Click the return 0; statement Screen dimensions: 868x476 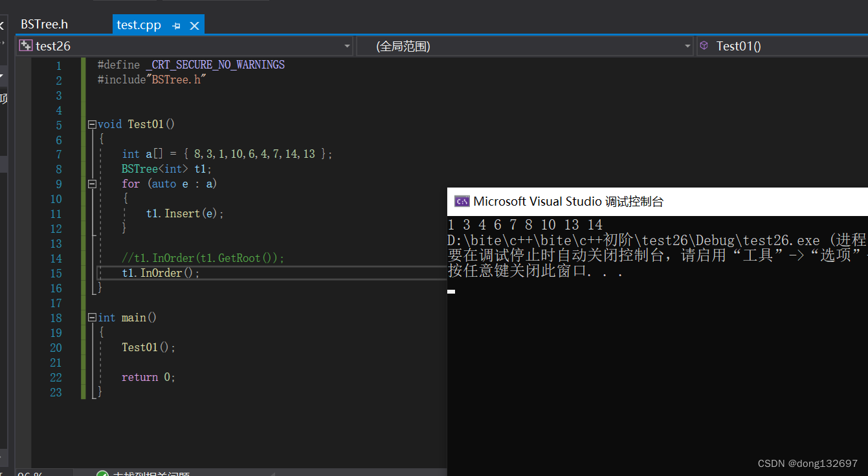(x=148, y=377)
